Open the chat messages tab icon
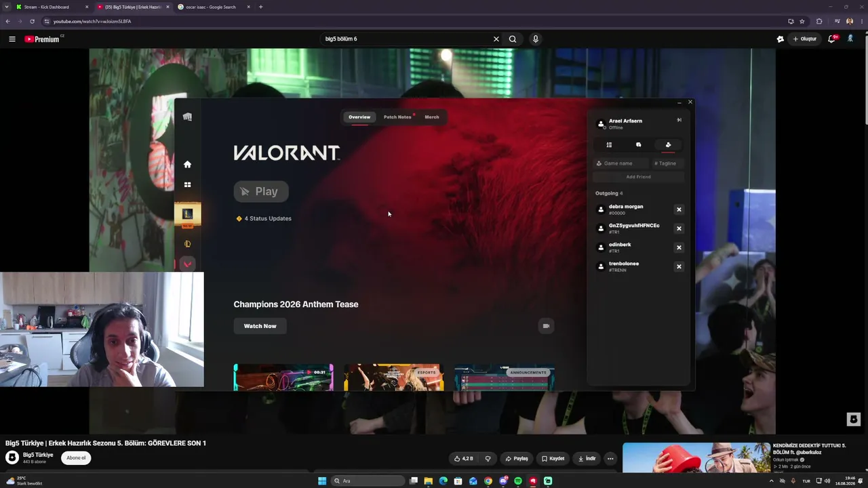868x488 pixels. (x=638, y=144)
